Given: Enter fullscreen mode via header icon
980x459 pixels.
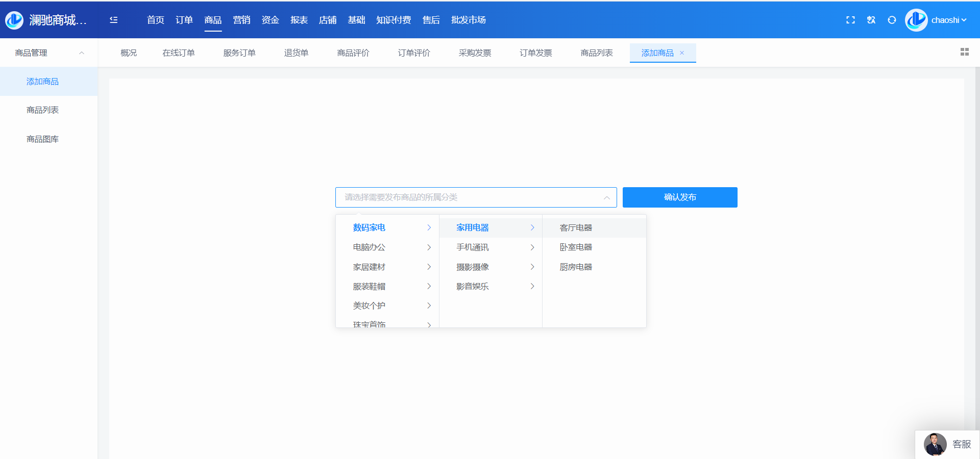Looking at the screenshot, I should (850, 20).
